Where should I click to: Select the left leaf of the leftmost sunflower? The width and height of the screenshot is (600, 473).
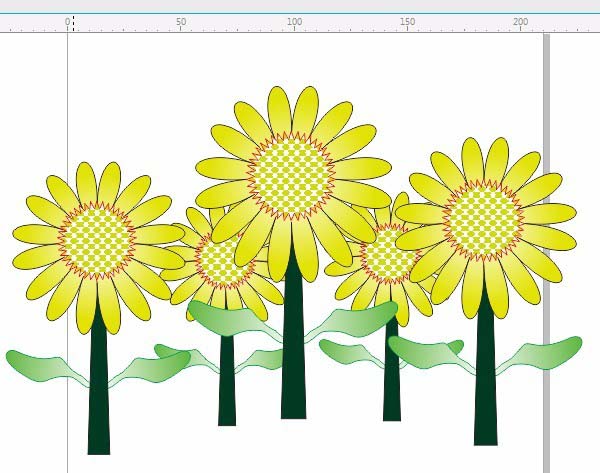click(x=48, y=367)
